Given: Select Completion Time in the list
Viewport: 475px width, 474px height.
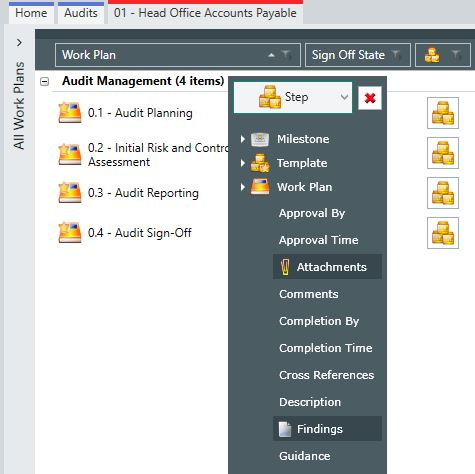Looking at the screenshot, I should [325, 348].
